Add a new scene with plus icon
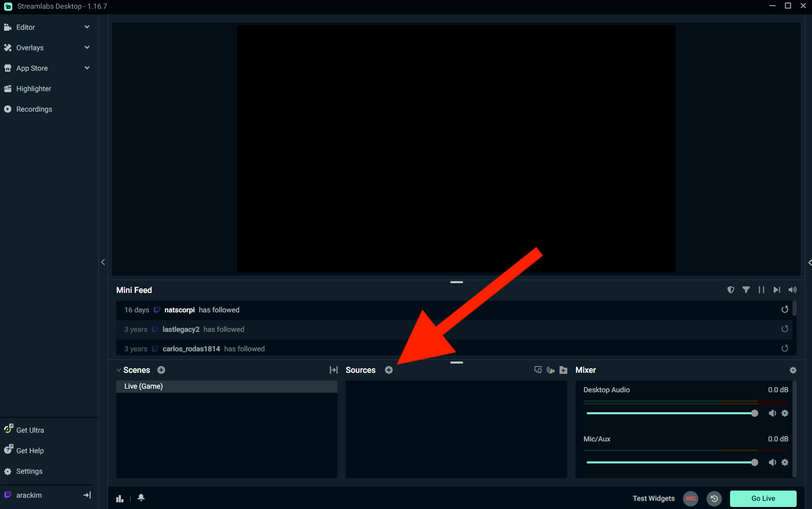 point(161,370)
